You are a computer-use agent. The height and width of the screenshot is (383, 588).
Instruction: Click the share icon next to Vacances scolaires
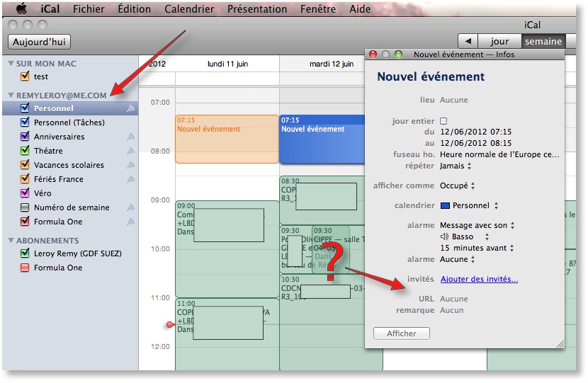[130, 165]
